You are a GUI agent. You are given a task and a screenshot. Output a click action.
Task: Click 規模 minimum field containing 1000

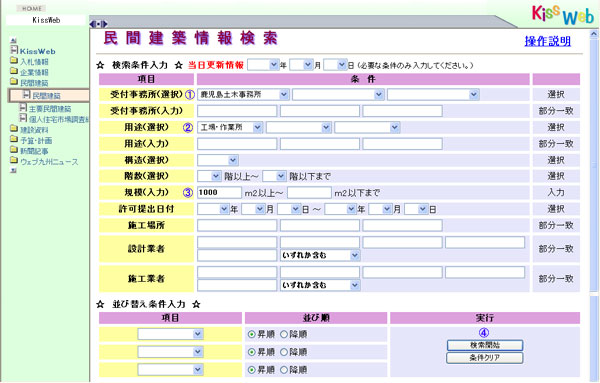coord(219,192)
